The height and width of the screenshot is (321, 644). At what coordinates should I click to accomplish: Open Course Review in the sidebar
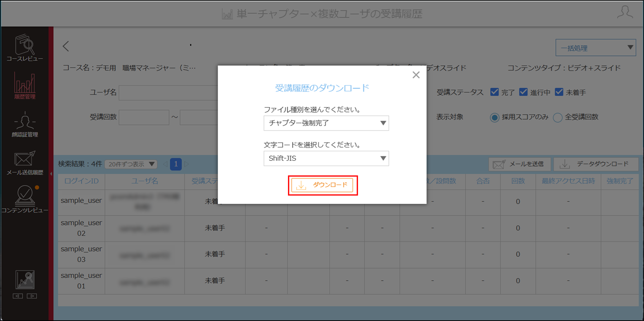pyautogui.click(x=25, y=48)
